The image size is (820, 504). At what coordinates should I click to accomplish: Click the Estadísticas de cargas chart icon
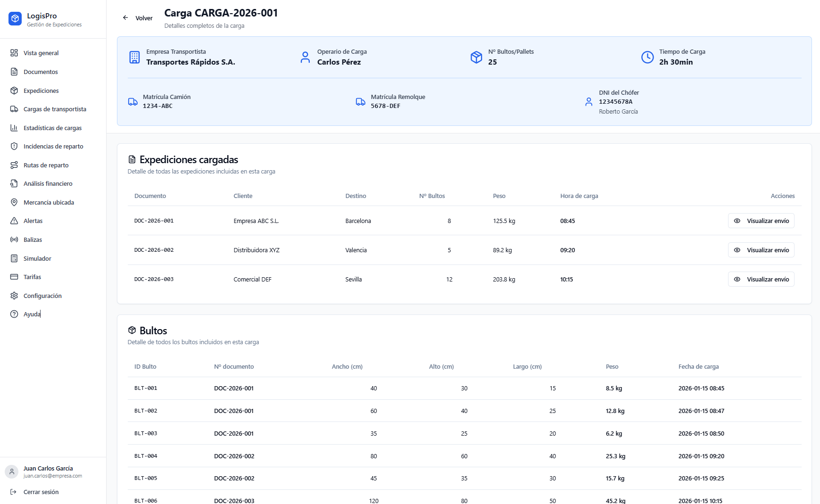pos(14,128)
